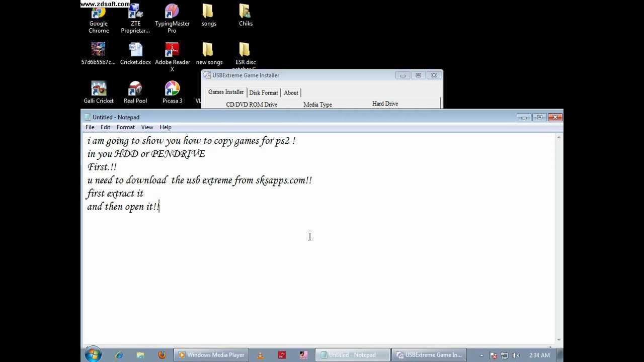Open the new songs folder
644x362 pixels.
pyautogui.click(x=209, y=54)
